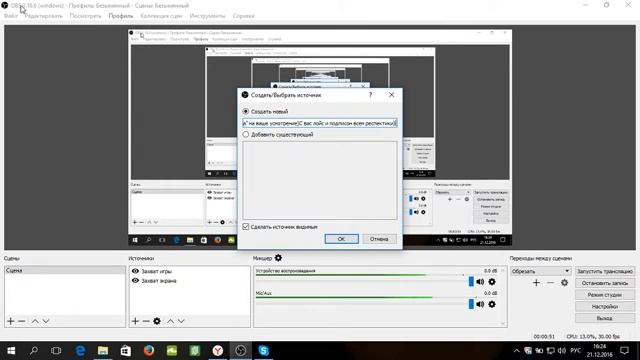
Task: Open the Редактировать menu
Action: (x=43, y=16)
